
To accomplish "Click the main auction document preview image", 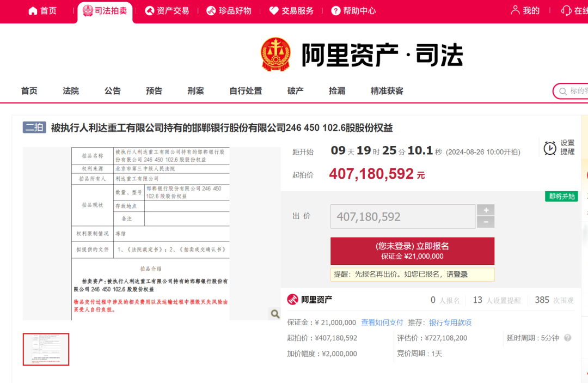I will (151, 233).
